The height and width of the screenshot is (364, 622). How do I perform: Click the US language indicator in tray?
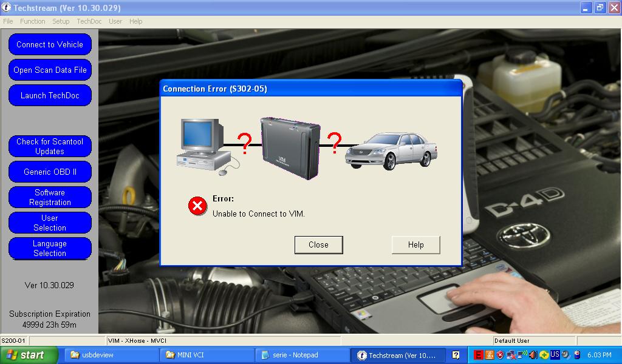tap(555, 355)
